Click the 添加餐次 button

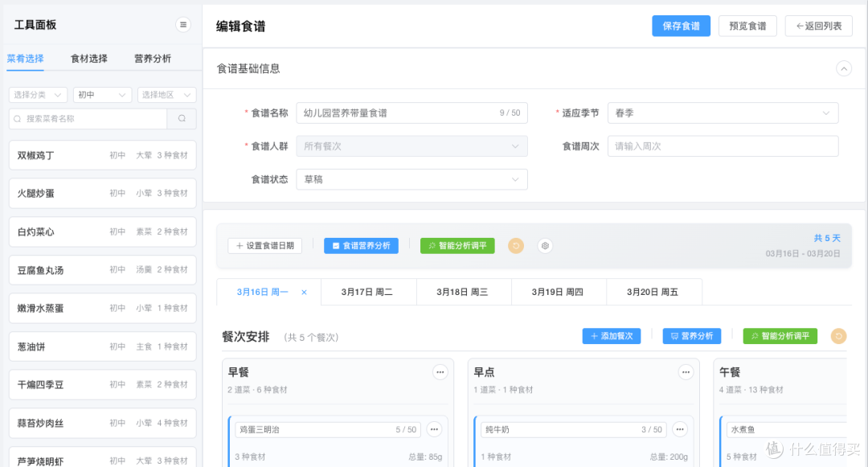(x=611, y=336)
